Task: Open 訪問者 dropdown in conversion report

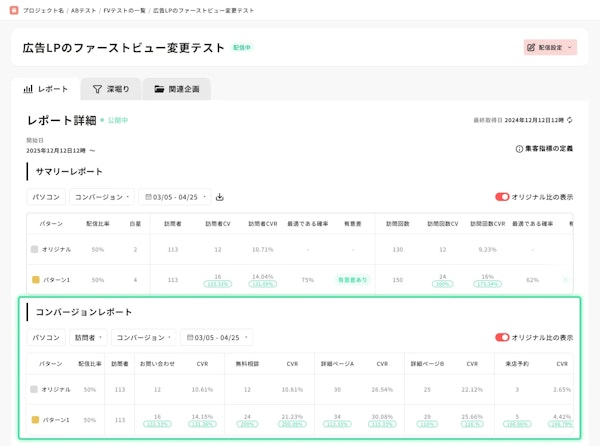Action: [x=89, y=338]
